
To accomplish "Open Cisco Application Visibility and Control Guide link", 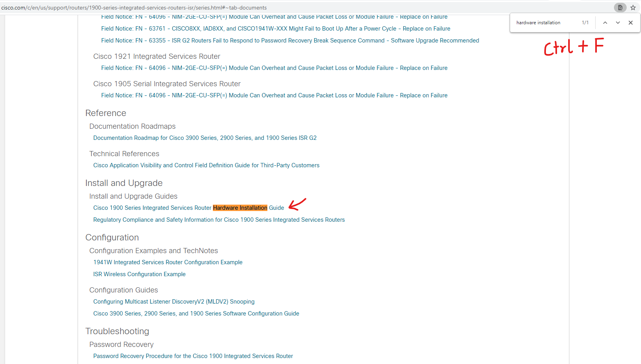I will 206,165.
